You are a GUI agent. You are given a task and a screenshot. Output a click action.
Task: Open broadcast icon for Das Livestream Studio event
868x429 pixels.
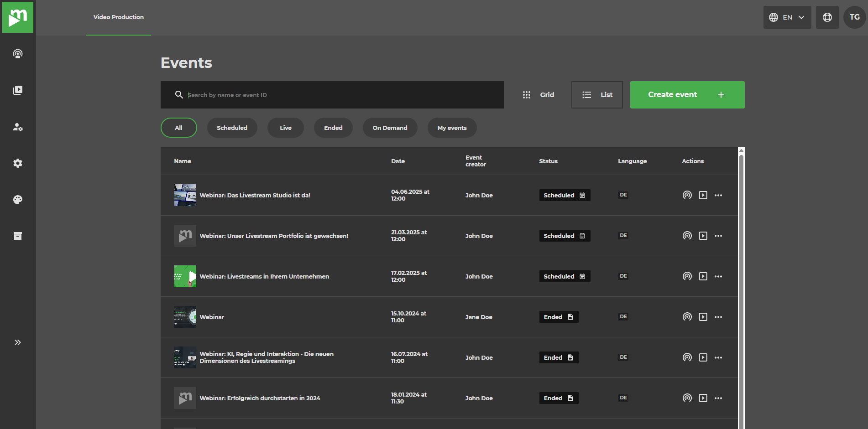click(x=687, y=195)
